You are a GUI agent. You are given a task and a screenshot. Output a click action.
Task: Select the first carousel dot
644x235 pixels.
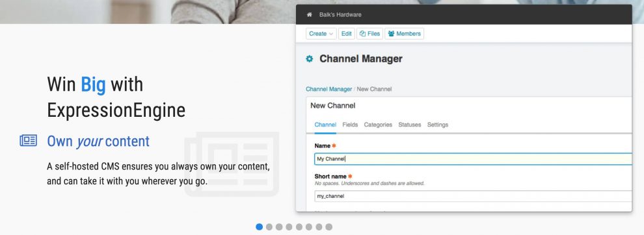[x=259, y=227]
